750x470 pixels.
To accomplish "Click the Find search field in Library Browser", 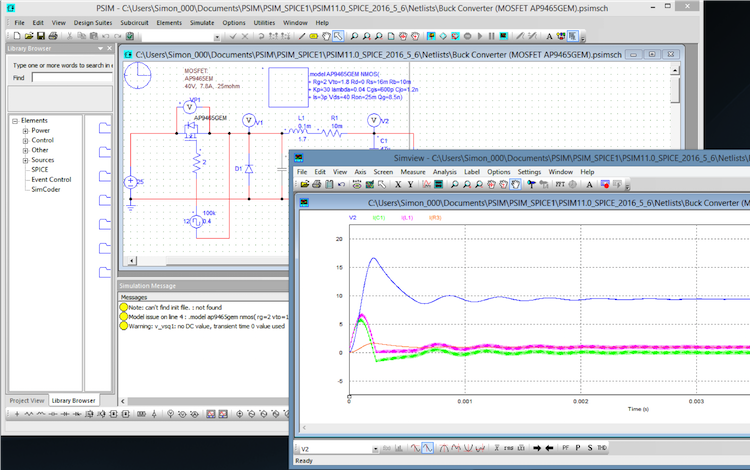I will tap(70, 77).
